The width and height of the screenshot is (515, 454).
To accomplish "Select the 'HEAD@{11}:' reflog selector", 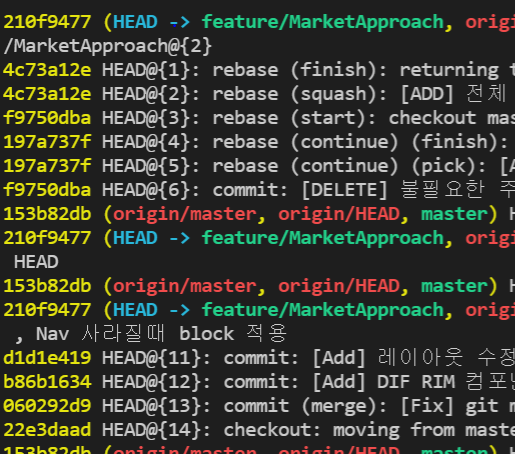I will pyautogui.click(x=157, y=358).
